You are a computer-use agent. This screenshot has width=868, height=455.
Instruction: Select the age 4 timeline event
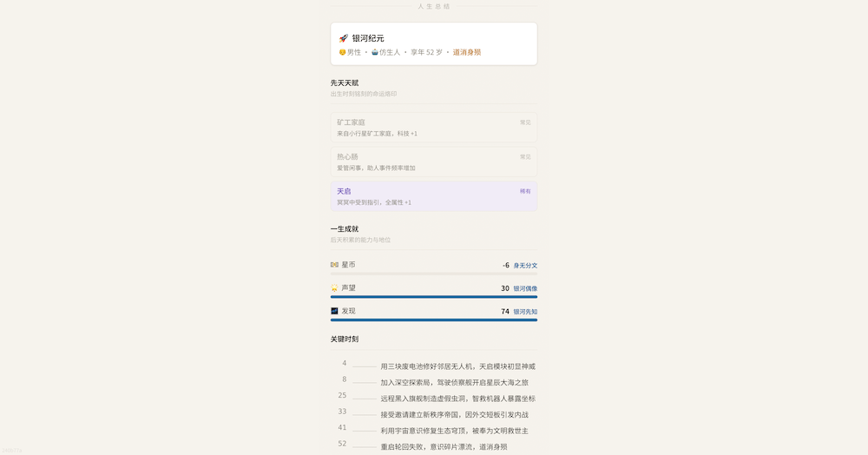point(457,366)
